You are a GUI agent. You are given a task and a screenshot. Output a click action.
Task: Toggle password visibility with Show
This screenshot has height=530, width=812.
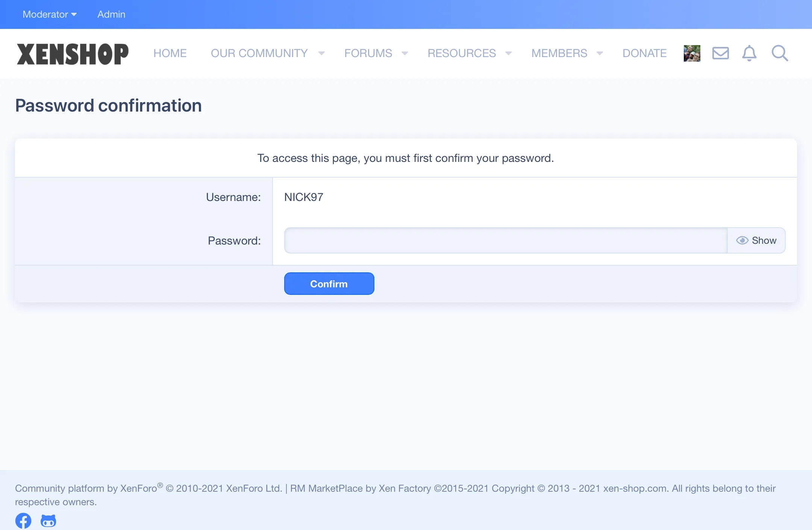click(x=756, y=240)
